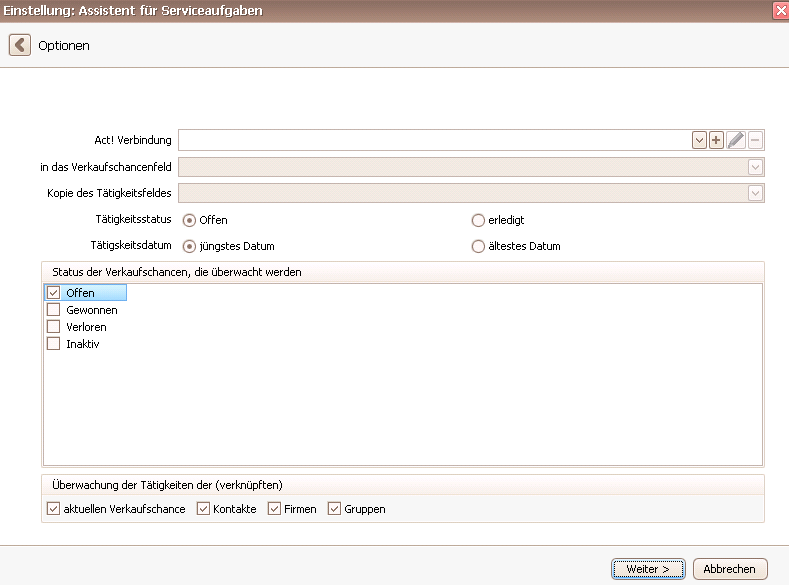The height and width of the screenshot is (585, 789).
Task: Remove the Act! Verbindung with minus icon
Action: pos(755,140)
